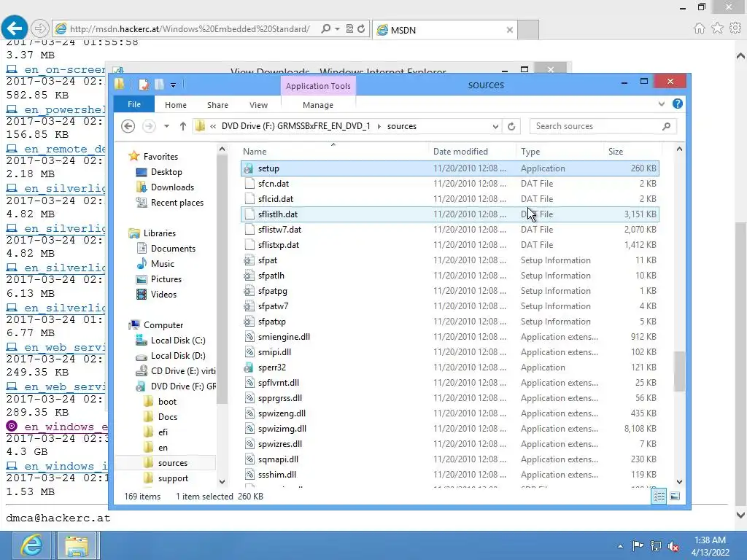
Task: Select the sfpatxp setup information file
Action: [x=450, y=322]
